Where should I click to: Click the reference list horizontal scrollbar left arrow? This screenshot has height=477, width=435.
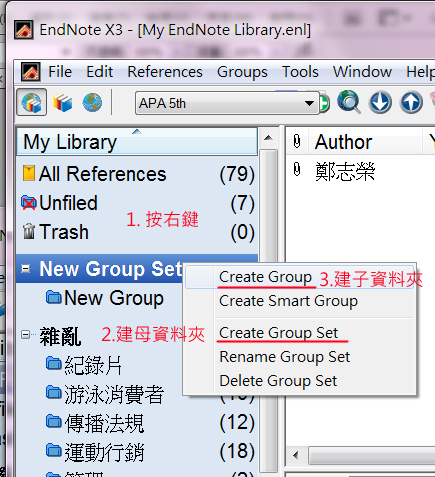(296, 455)
